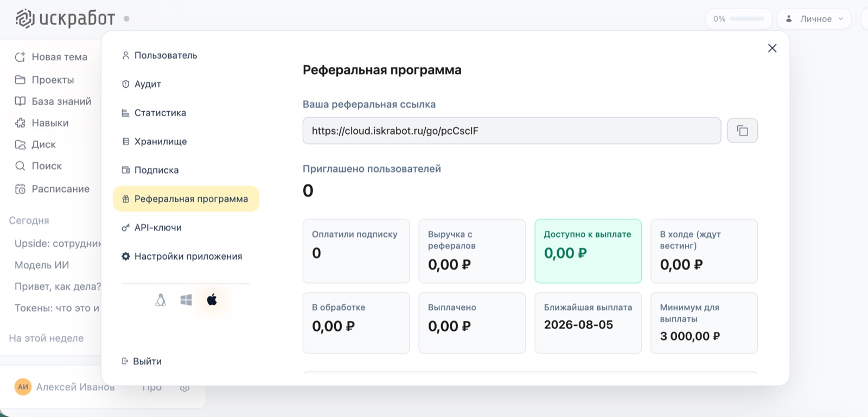Copy the referral link with copy icon
Screen dimensions: 868x417
742,131
